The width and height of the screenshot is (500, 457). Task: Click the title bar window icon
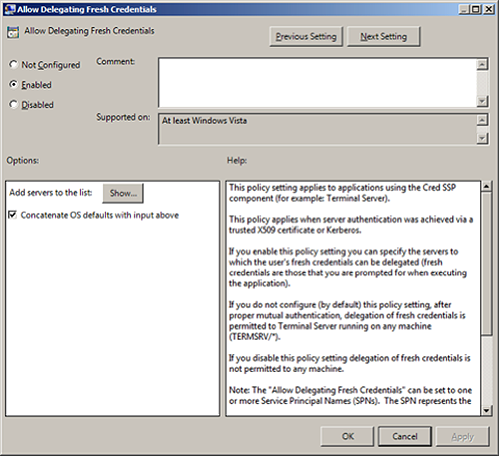(10, 9)
